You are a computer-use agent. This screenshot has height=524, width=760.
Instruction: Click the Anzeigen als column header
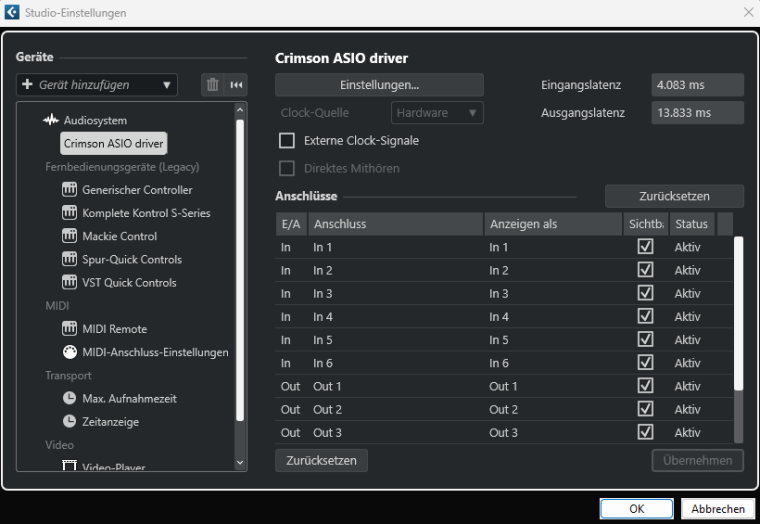coord(552,224)
